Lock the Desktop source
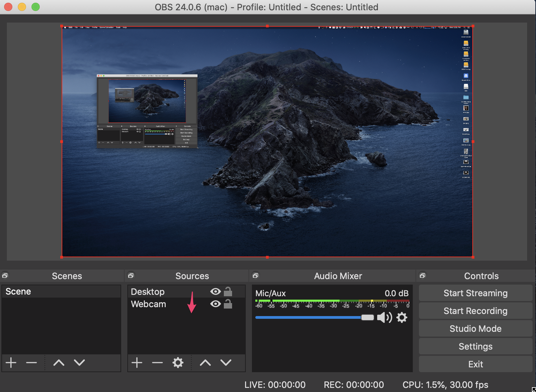Screen dimensions: 536x392 pos(228,291)
